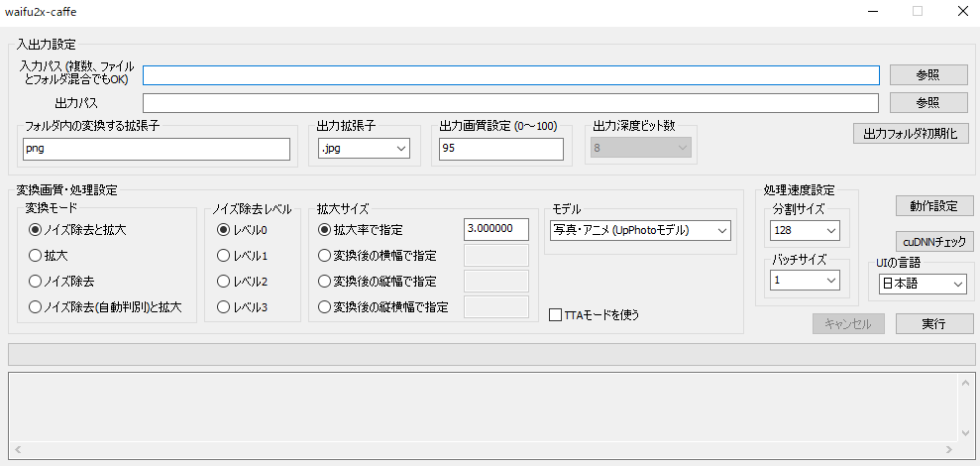The height and width of the screenshot is (466, 980).
Task: Open 動作設定 settings button
Action: pos(933,206)
